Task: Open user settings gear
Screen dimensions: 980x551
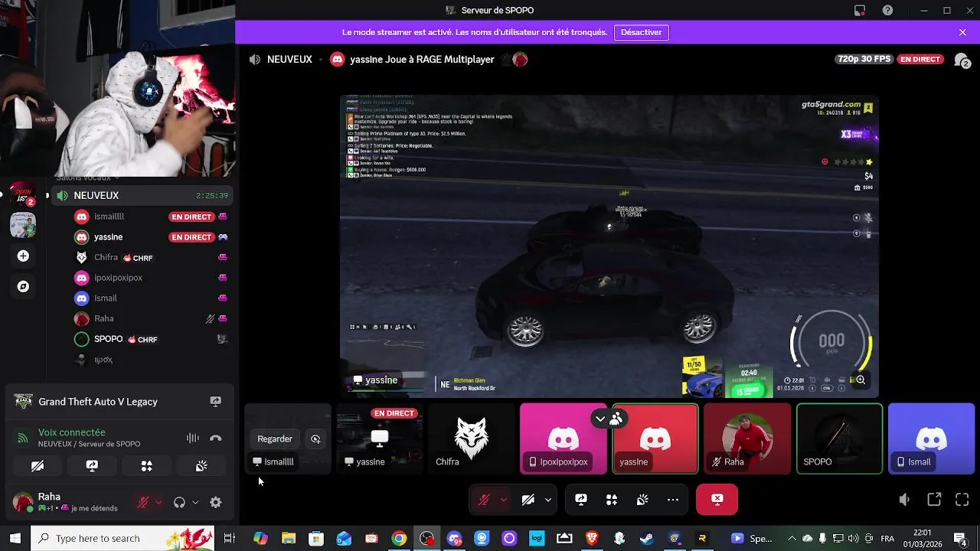Action: point(216,503)
